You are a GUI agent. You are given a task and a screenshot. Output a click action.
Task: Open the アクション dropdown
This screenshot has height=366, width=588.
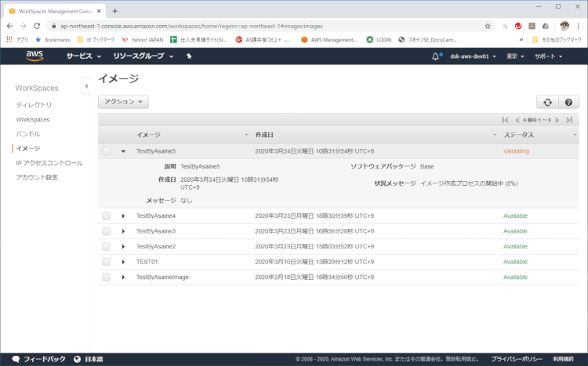[x=122, y=102]
